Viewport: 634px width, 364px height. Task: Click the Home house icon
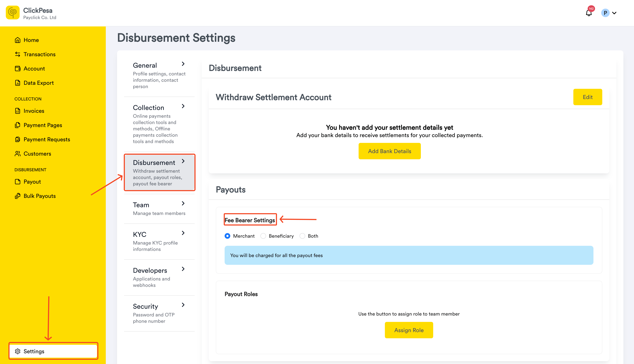pos(17,40)
